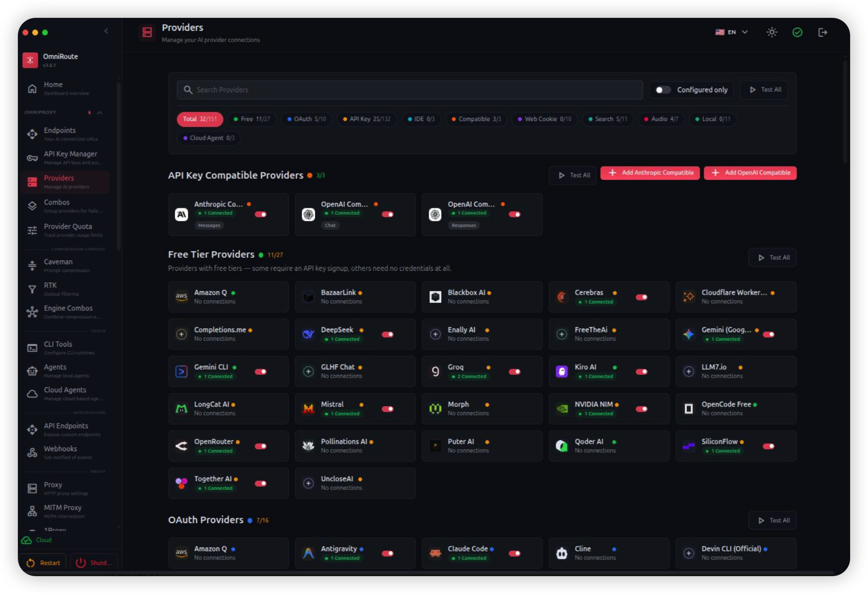Go to Combos in the sidebar

(65, 206)
